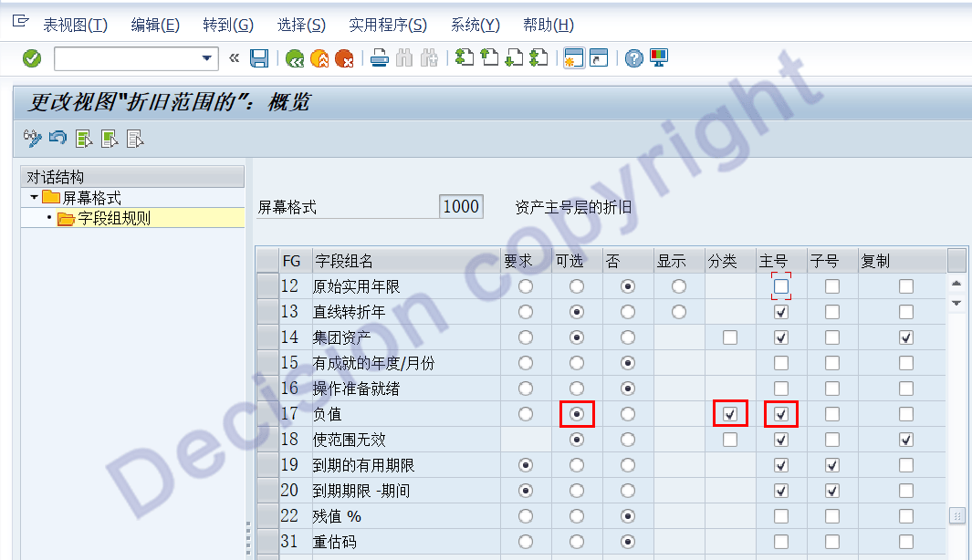Click the Select All icon
Viewport: 972px width, 560px height.
coord(84,139)
